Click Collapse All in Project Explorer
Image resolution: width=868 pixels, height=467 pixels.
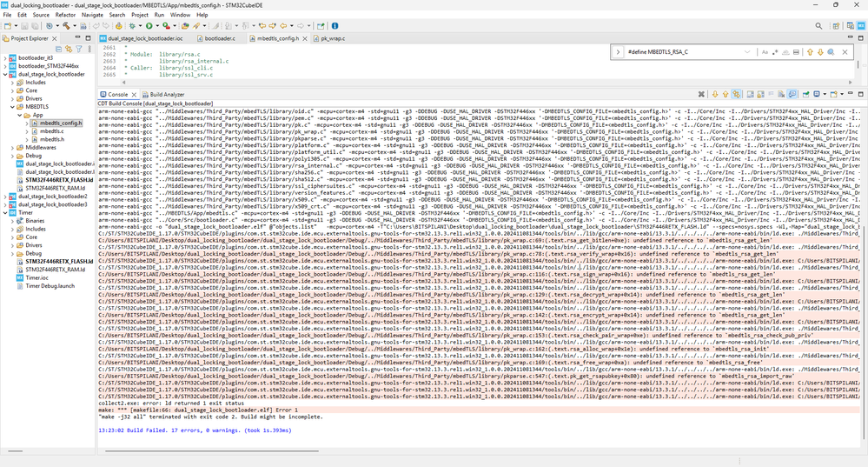coord(59,50)
